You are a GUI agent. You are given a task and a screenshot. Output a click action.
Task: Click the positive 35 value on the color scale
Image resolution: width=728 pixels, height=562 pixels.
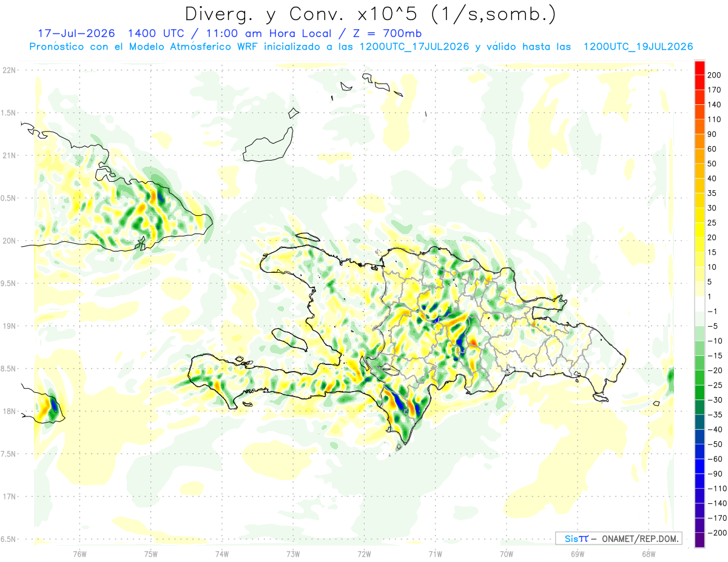click(x=713, y=193)
